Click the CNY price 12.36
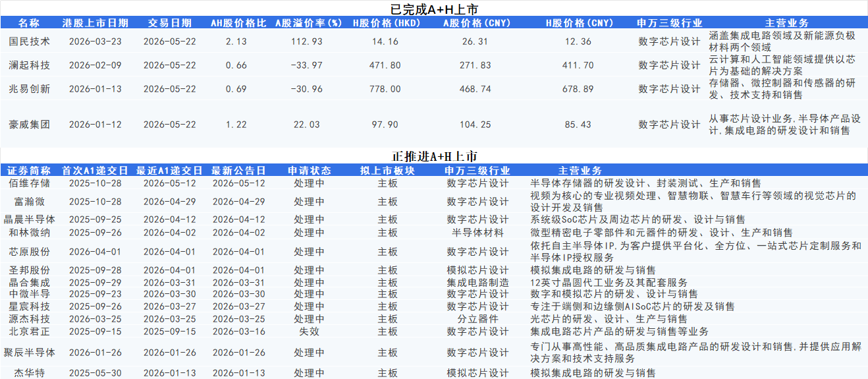This screenshot has height=379, width=868. pyautogui.click(x=578, y=42)
